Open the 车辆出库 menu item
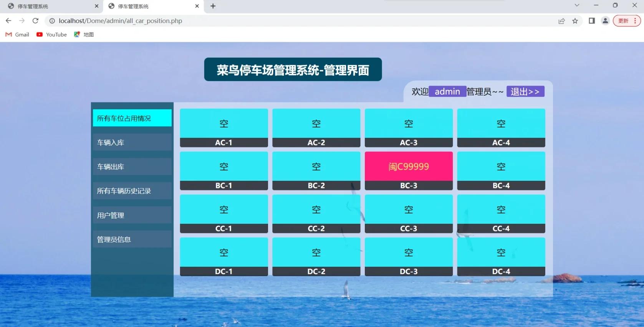The image size is (644, 327). 132,167
